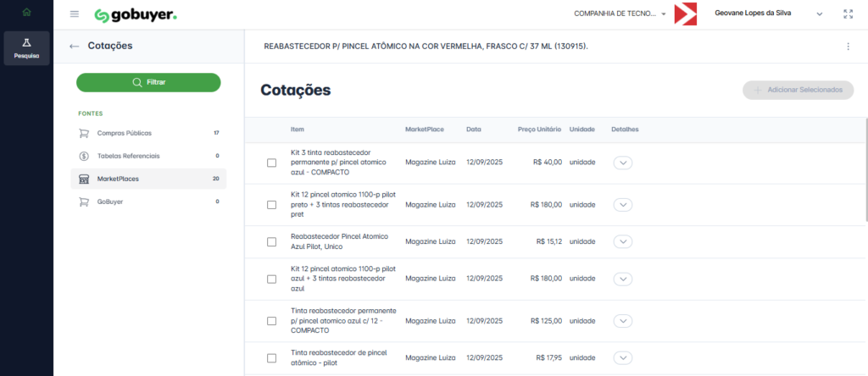Click the home icon in sidebar
The image size is (868, 376).
point(26,13)
